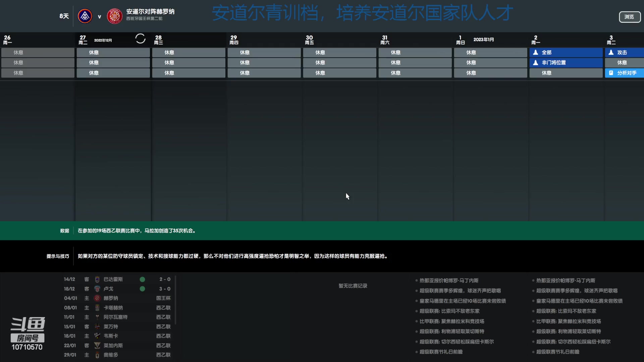Click the 阿尔瓦塞特 team crest

click(x=97, y=317)
